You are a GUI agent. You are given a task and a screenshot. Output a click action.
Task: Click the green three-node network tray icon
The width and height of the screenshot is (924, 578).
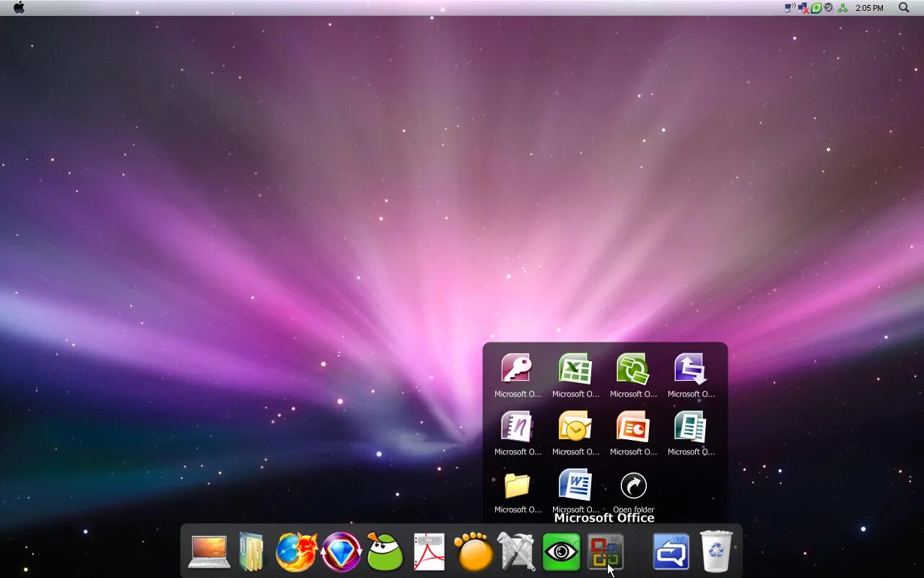tap(842, 8)
